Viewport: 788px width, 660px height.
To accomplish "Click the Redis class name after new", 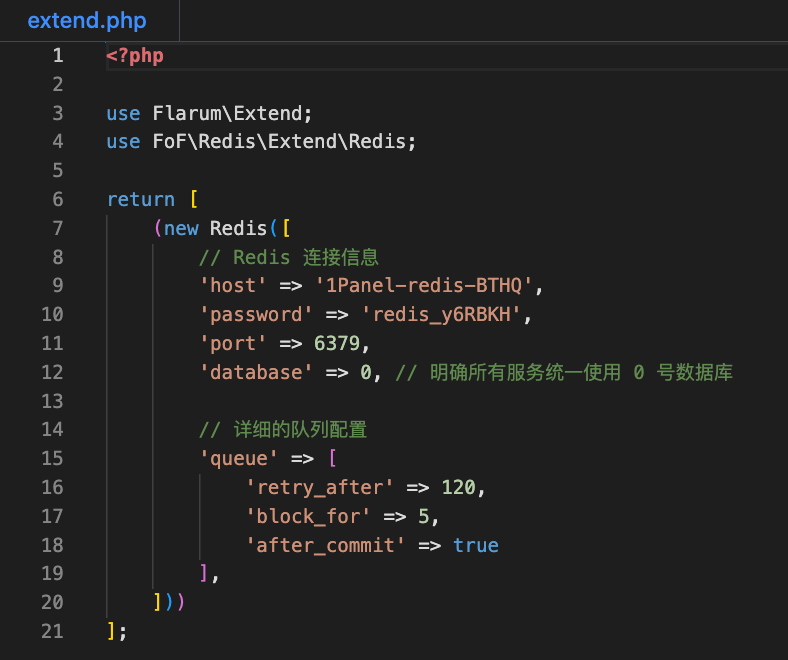I will click(x=238, y=228).
